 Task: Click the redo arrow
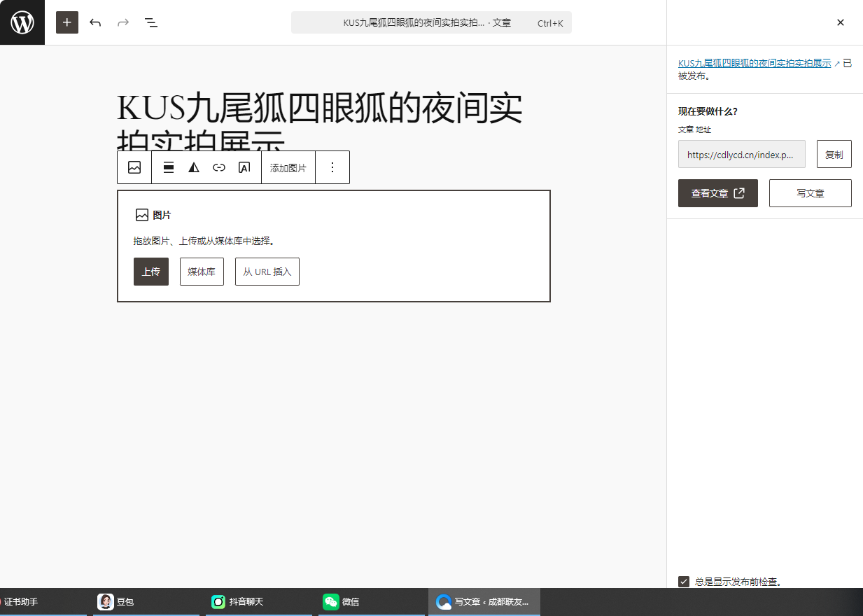click(123, 22)
